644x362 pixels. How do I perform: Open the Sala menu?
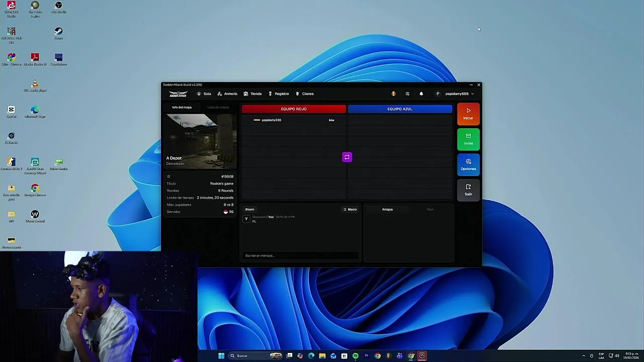pyautogui.click(x=204, y=94)
